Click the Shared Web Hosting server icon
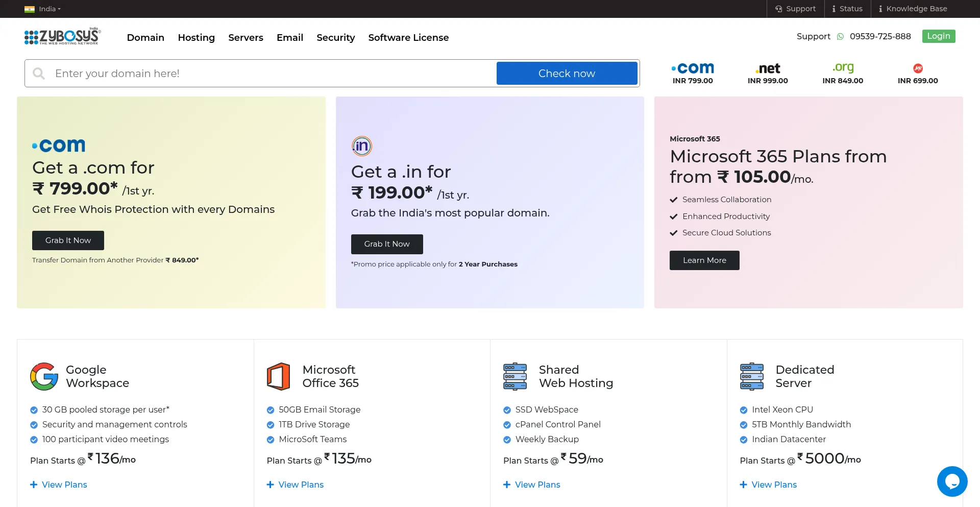This screenshot has height=507, width=980. (x=515, y=376)
